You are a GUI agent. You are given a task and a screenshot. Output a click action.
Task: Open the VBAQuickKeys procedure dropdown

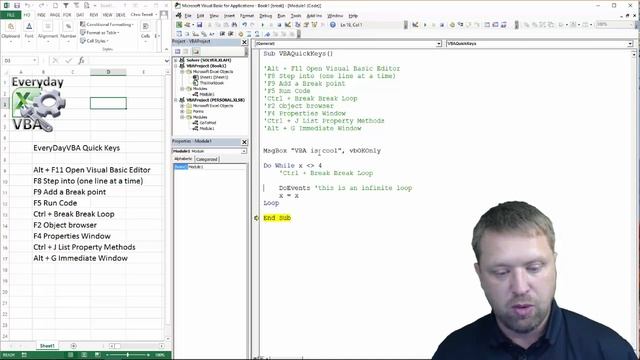tap(630, 43)
